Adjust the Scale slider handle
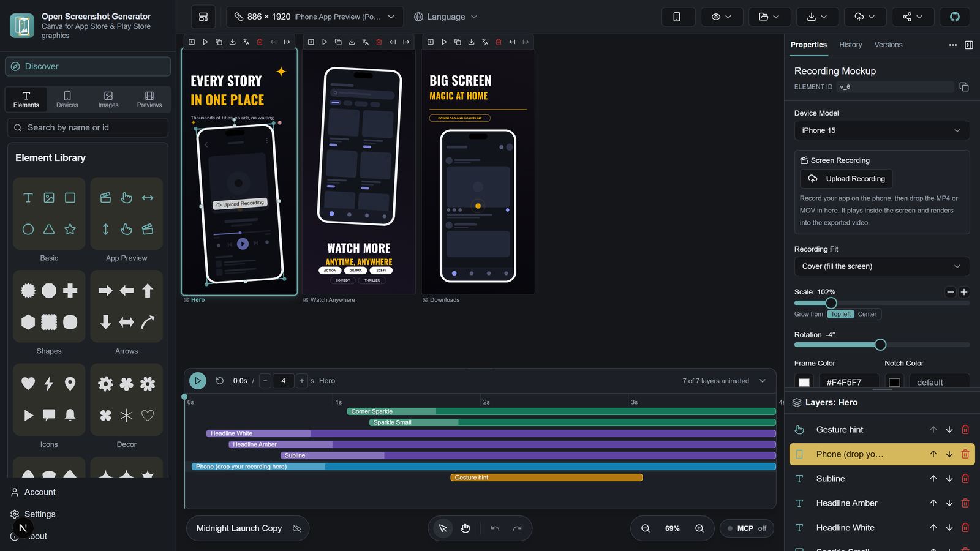980x551 pixels. pos(831,303)
